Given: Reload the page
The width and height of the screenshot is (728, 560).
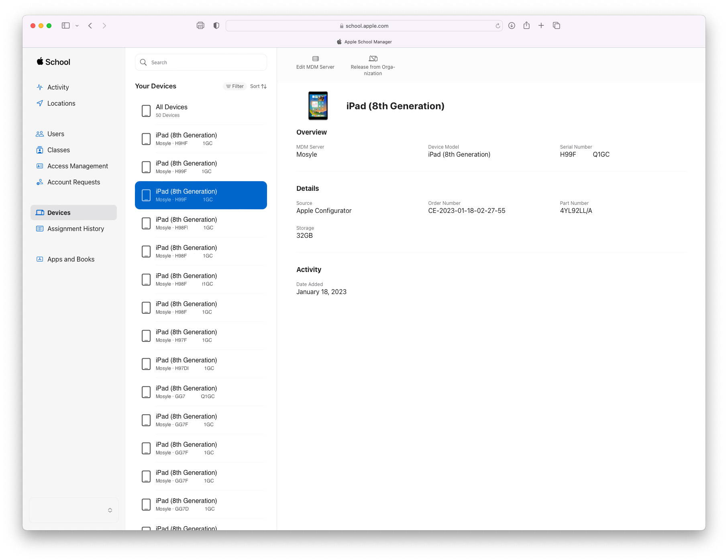Looking at the screenshot, I should point(498,26).
